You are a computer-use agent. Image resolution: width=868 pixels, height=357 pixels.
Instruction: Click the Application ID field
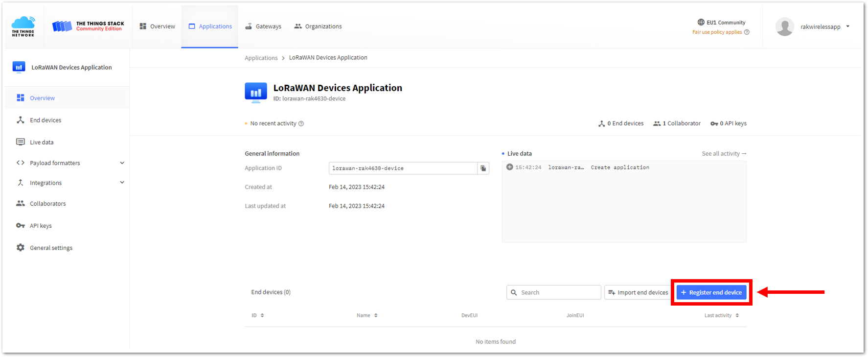tap(403, 168)
